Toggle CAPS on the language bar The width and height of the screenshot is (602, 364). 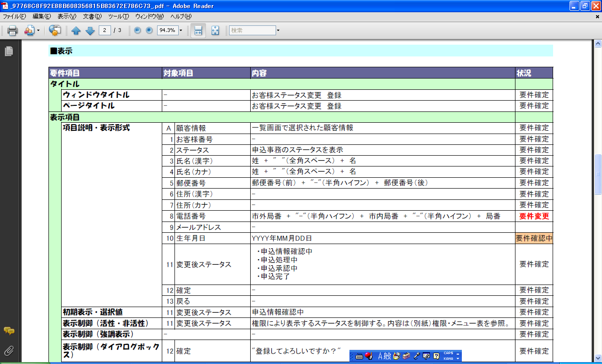point(448,353)
